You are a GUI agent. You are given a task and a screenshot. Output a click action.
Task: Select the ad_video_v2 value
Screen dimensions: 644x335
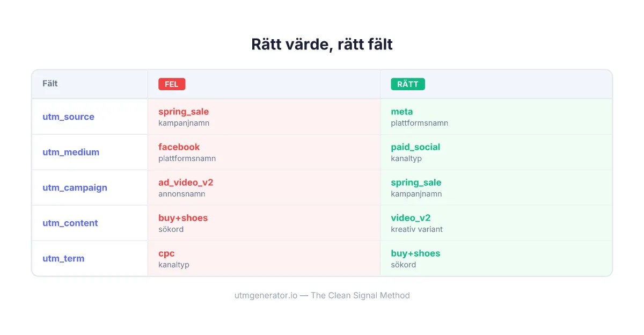tap(186, 183)
